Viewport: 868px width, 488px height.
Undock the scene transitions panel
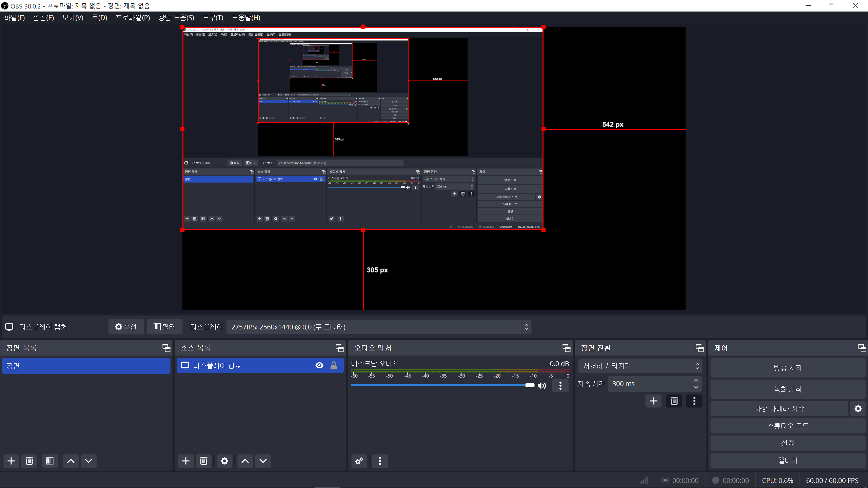click(700, 348)
